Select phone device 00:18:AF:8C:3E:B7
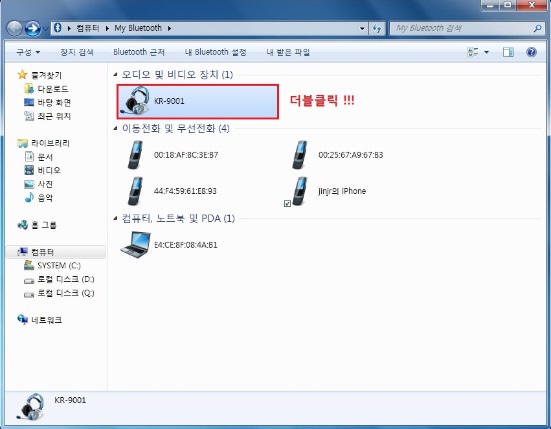The width and height of the screenshot is (551, 429). point(172,155)
